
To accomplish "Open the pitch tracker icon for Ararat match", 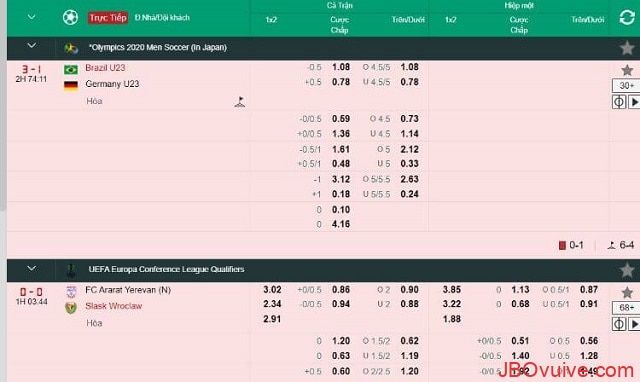I will [x=619, y=324].
